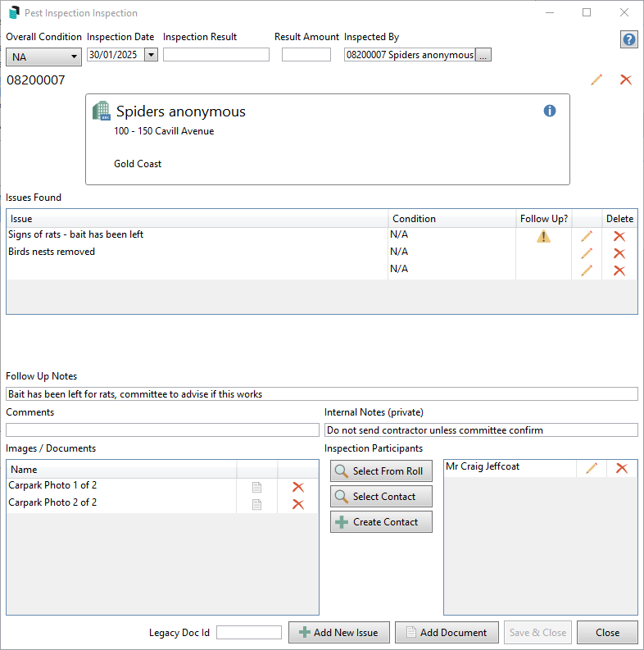Click the Issue column header

coord(197,219)
